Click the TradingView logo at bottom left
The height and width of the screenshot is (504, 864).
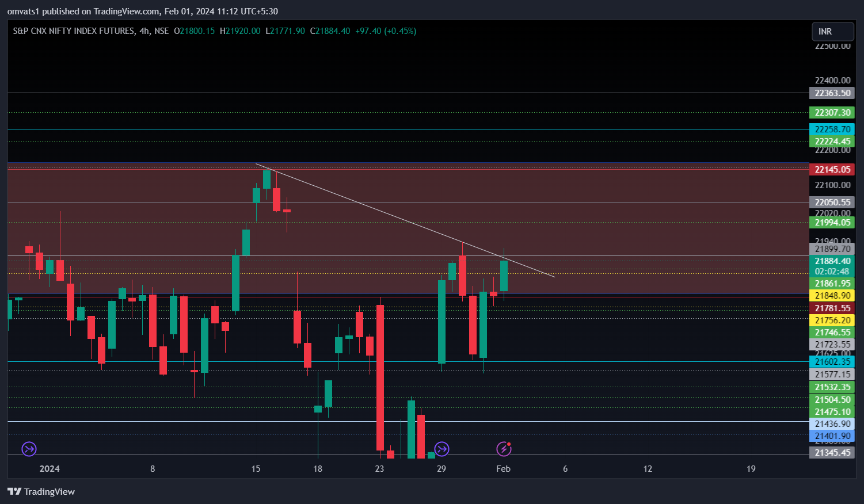41,491
